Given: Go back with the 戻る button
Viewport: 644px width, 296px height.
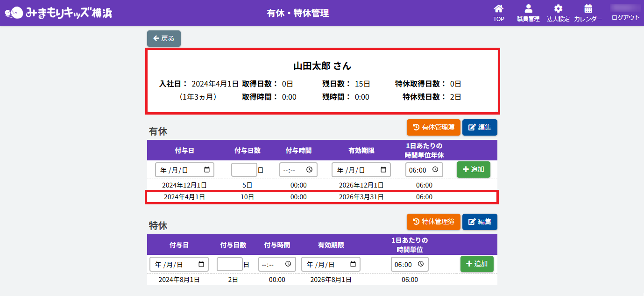Looking at the screenshot, I should pos(164,38).
